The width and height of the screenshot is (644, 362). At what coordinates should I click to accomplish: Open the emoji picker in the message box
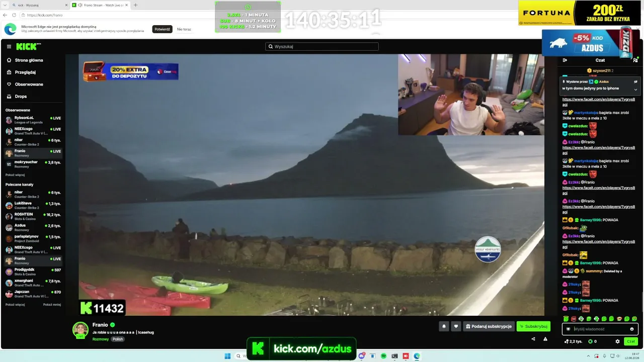(x=632, y=329)
